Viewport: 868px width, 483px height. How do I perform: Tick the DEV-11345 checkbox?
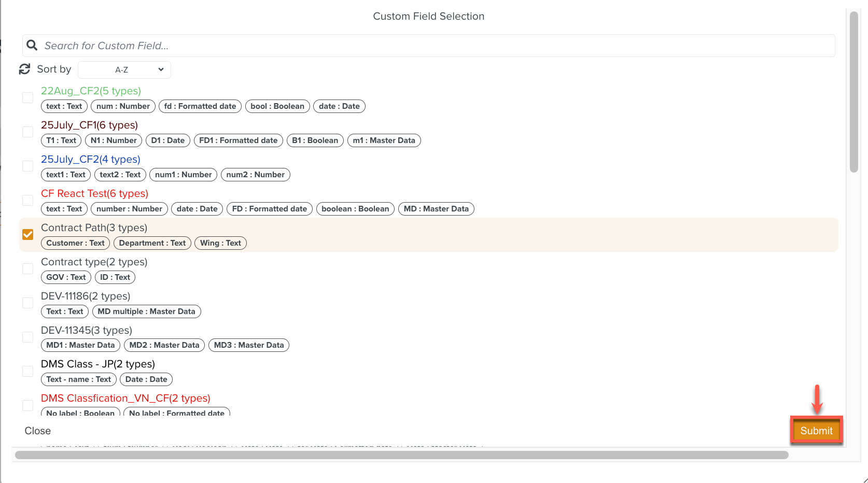28,337
